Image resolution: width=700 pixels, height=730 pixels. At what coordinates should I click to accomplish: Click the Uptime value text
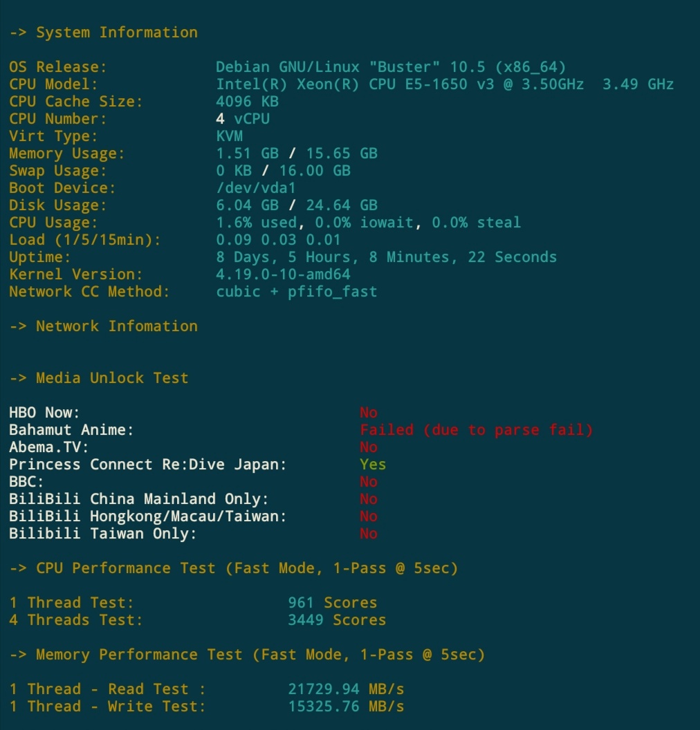386,257
